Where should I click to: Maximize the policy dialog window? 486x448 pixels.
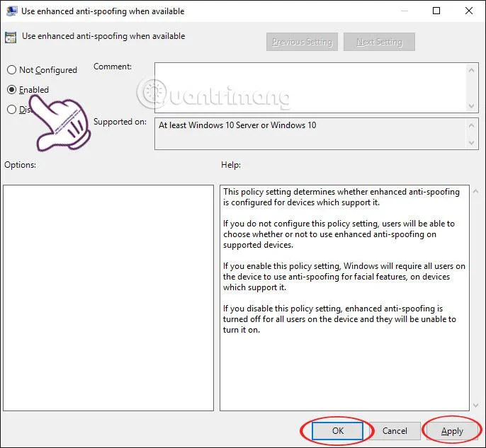(436, 11)
